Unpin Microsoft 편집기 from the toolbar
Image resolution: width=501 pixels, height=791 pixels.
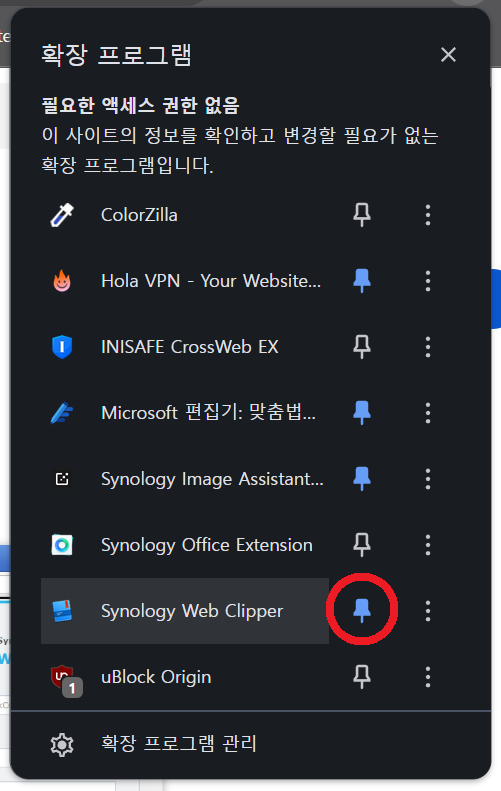[x=362, y=413]
